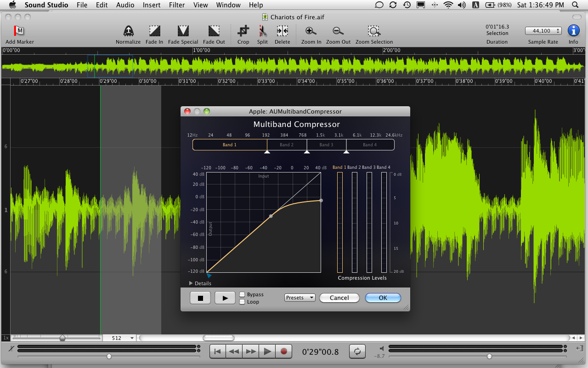
Task: Enable the Bypass checkbox
Action: [x=242, y=294]
